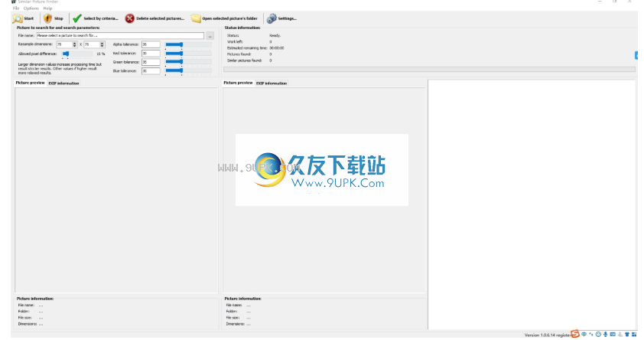The width and height of the screenshot is (644, 340).
Task: Click the Green tolerance value field
Action: (151, 62)
